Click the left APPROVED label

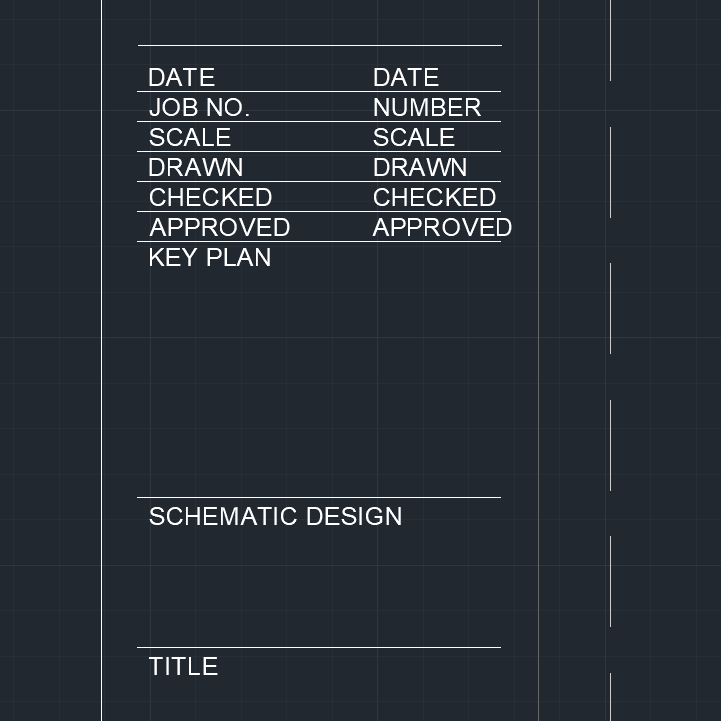220,227
